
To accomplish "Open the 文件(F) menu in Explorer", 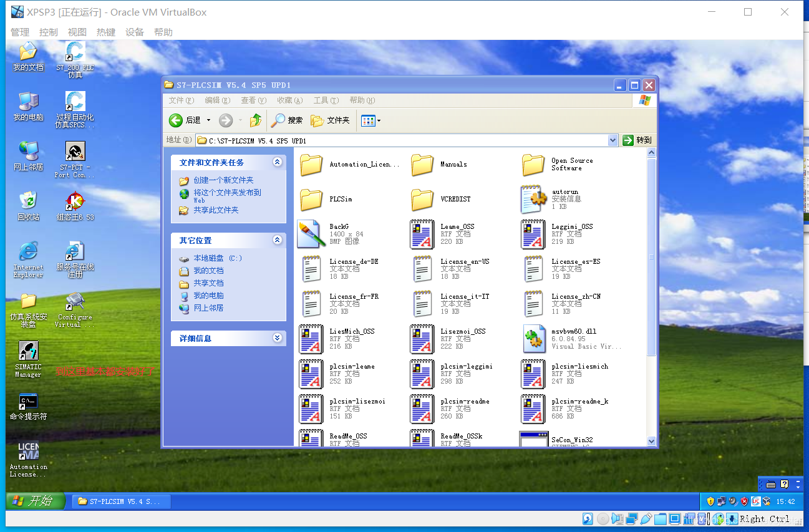I will click(x=181, y=100).
